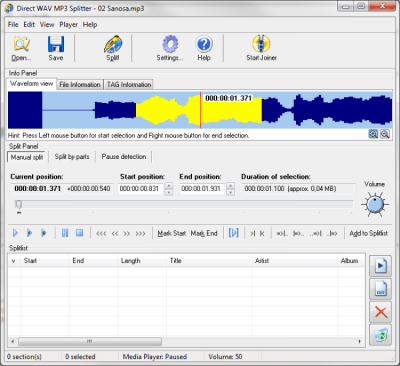400x366 pixels.
Task: Click the play section icon beside splitlist
Action: pos(380,265)
